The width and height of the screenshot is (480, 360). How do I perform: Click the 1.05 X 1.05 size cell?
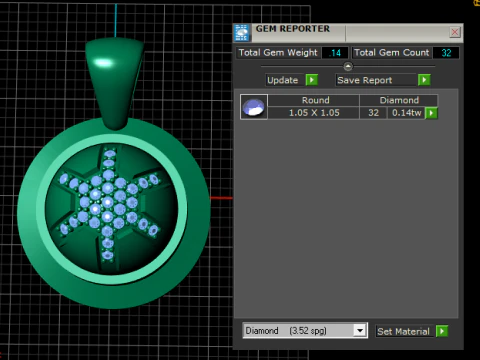[314, 113]
